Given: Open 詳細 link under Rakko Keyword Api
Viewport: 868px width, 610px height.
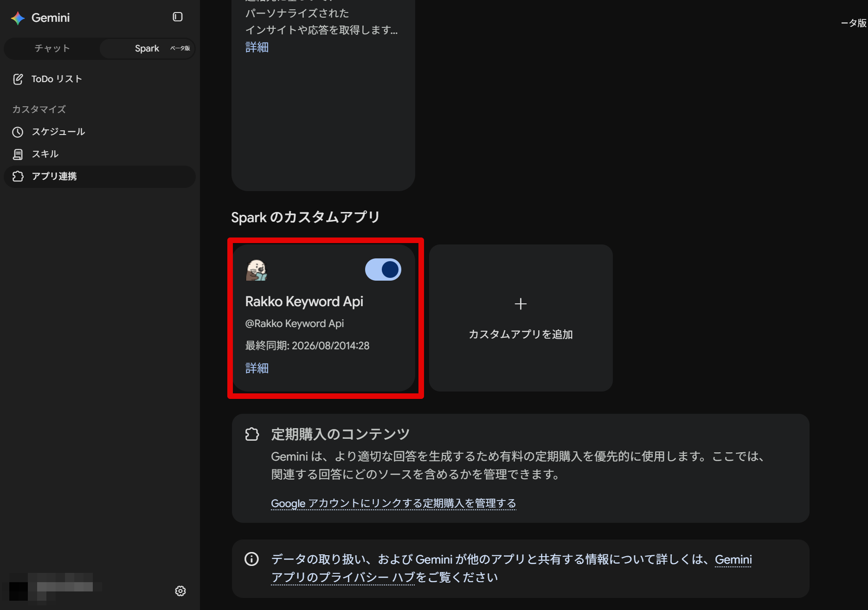Looking at the screenshot, I should click(x=257, y=368).
